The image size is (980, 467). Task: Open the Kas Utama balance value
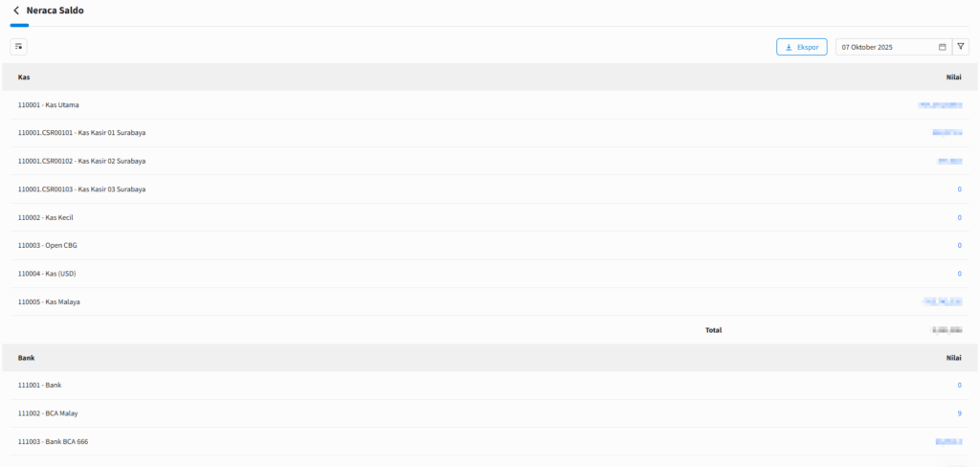pos(939,105)
